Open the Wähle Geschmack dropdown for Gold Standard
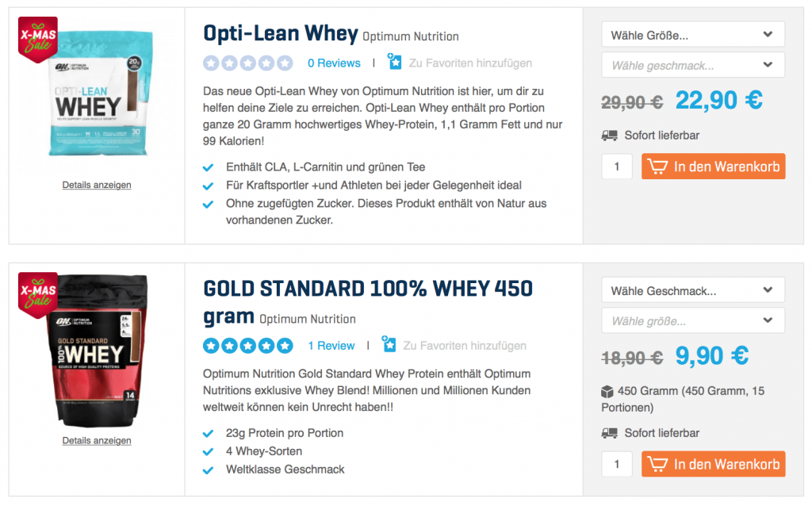The width and height of the screenshot is (812, 506). point(693,290)
